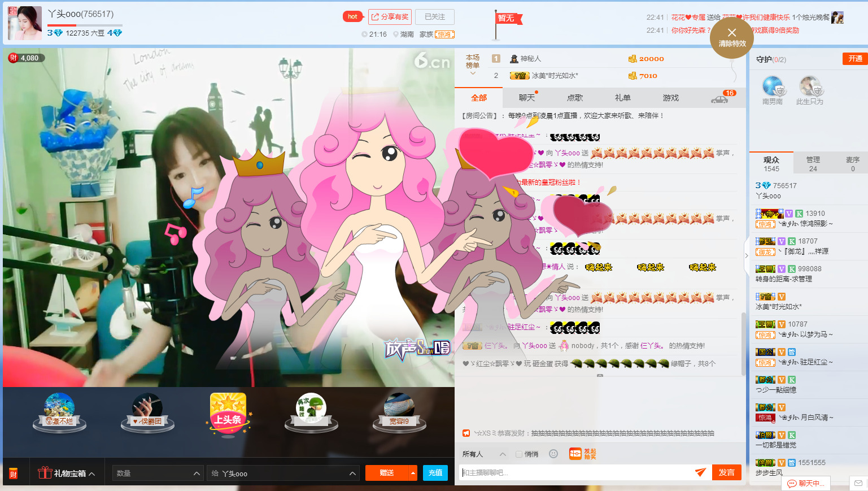Image resolution: width=868 pixels, height=491 pixels.
Task: Click the small user avatar in top ticker
Action: (x=838, y=18)
